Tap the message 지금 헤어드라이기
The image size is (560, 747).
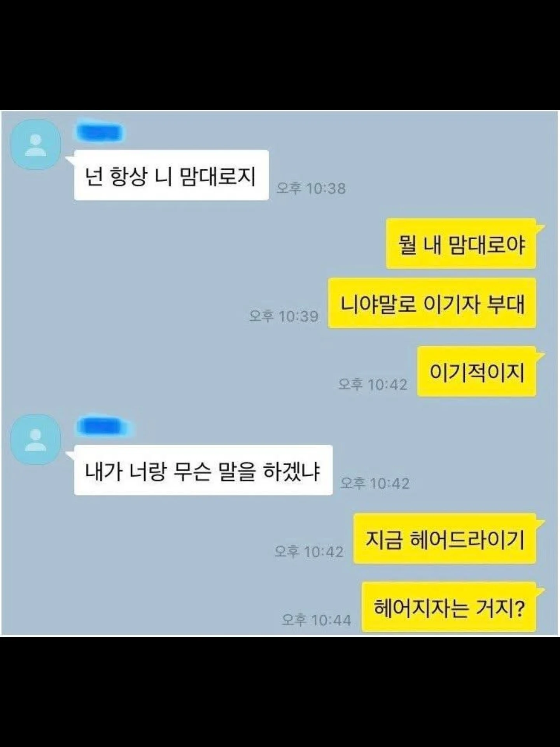445,539
